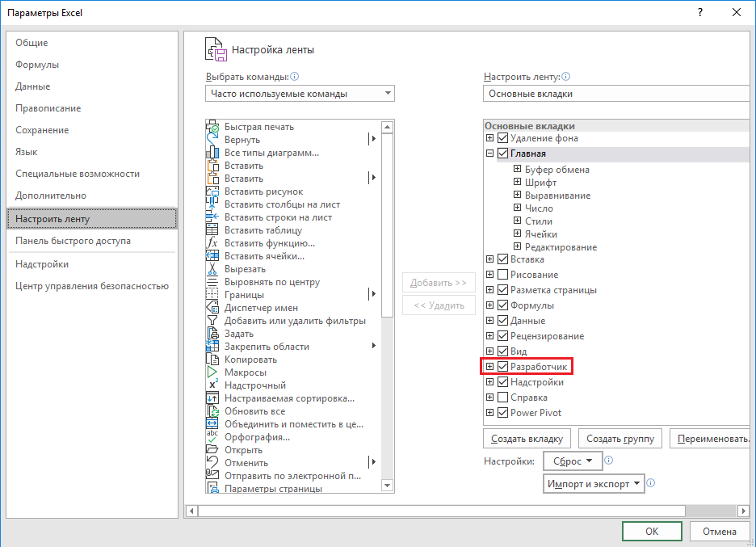Image resolution: width=756 pixels, height=547 pixels.
Task: Click the Закрепить области freeze panes icon
Action: pos(212,347)
